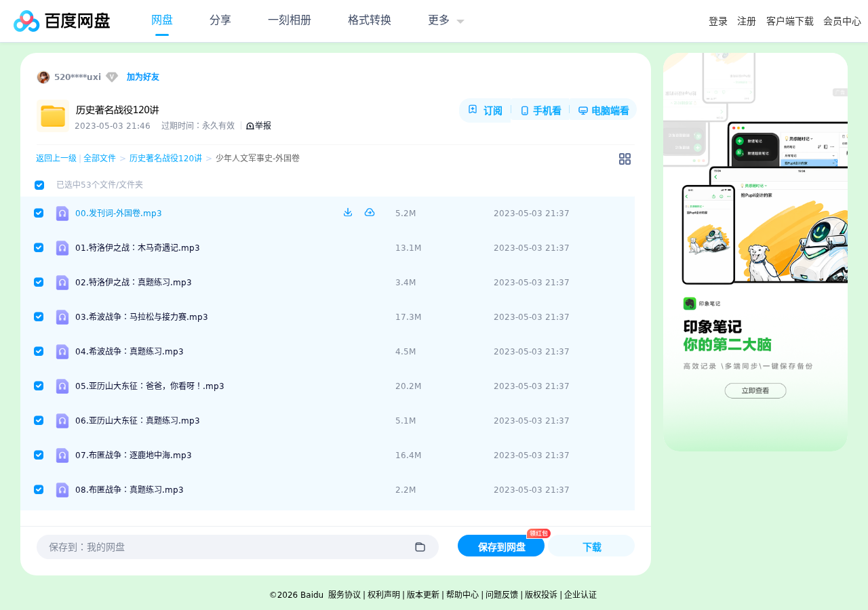
Task: Open 版权投诉 footer link
Action: [x=541, y=594]
